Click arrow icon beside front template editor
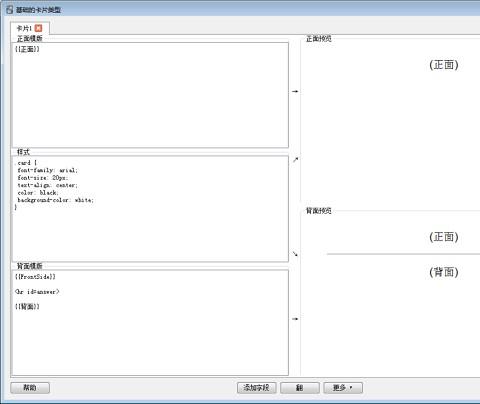This screenshot has width=480, height=404. (295, 91)
